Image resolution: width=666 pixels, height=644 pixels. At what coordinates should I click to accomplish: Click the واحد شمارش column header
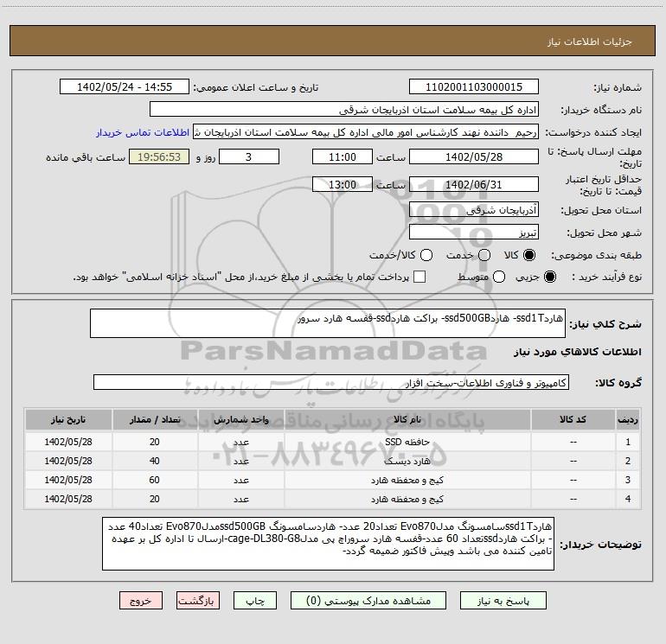[x=240, y=419]
